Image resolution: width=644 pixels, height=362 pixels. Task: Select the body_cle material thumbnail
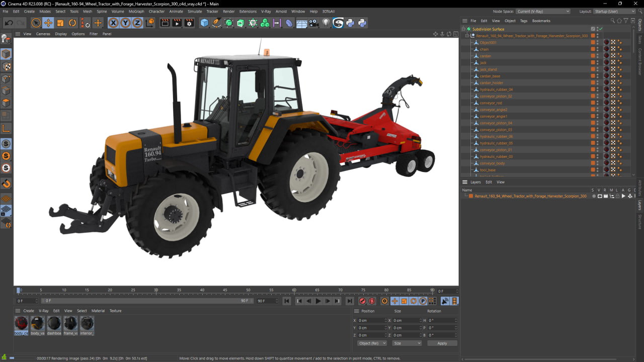tap(21, 325)
